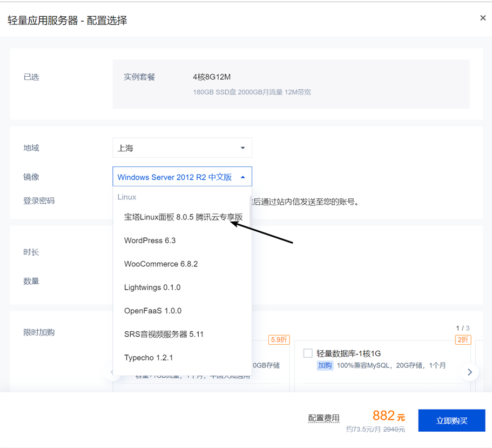Click the dropdown list scrollbar thumb
This screenshot has height=448, width=492.
tap(250, 211)
